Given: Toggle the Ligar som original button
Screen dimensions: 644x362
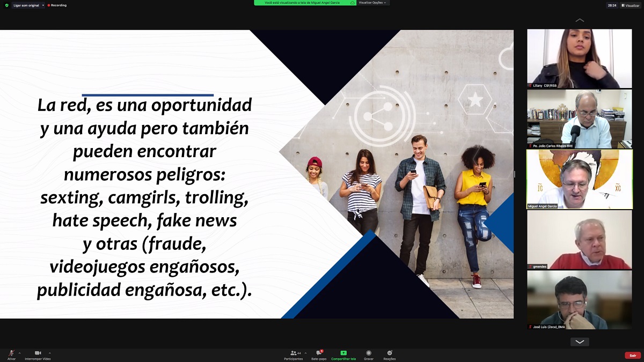Looking at the screenshot, I should point(26,5).
